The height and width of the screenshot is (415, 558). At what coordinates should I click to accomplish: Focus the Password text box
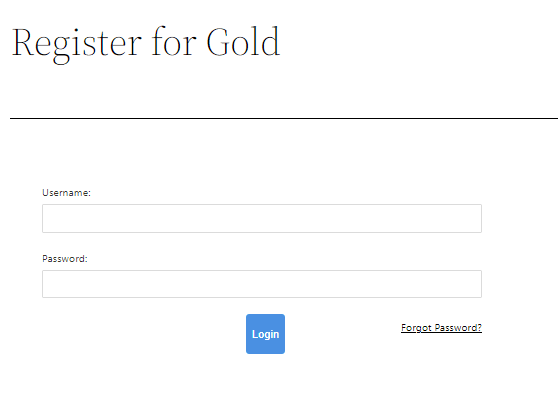[262, 284]
